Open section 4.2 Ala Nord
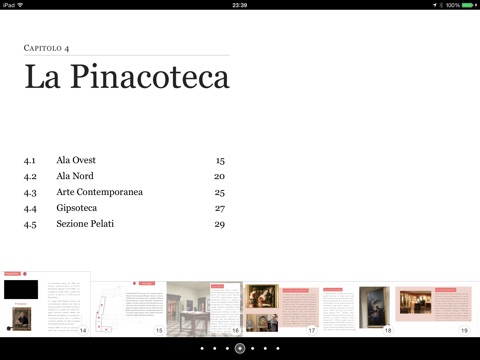The width and height of the screenshot is (480, 360). click(124, 176)
